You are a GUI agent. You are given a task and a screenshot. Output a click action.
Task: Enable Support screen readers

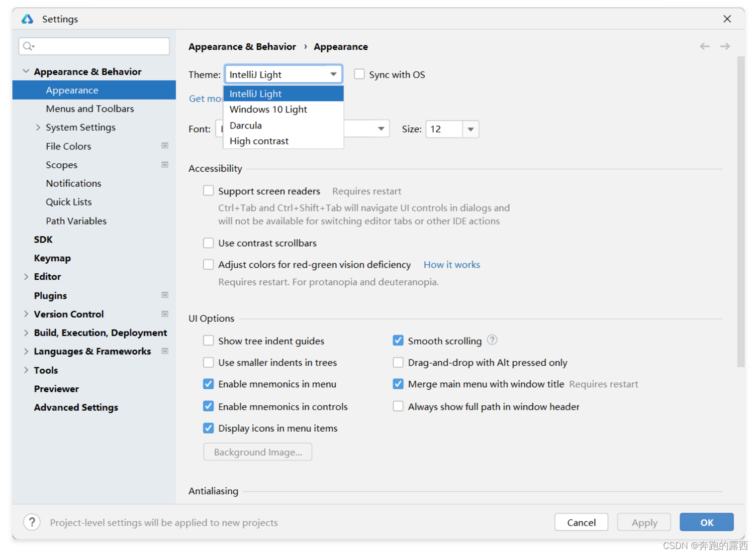point(208,191)
